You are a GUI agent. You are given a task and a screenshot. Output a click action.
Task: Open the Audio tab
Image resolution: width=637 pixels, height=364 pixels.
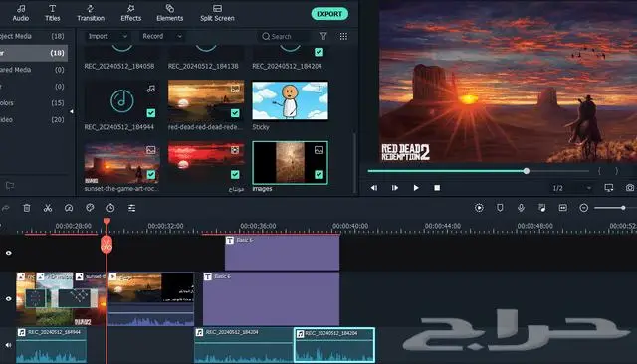click(x=21, y=13)
